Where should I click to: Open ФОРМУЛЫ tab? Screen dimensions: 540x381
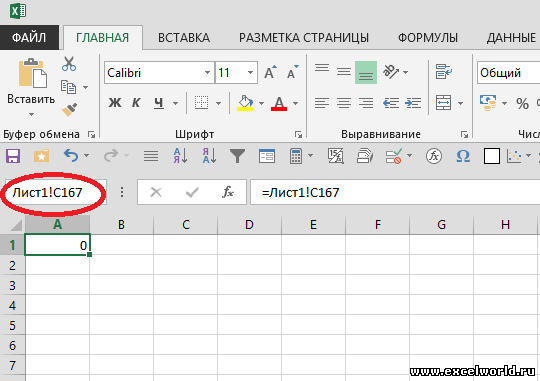[428, 37]
